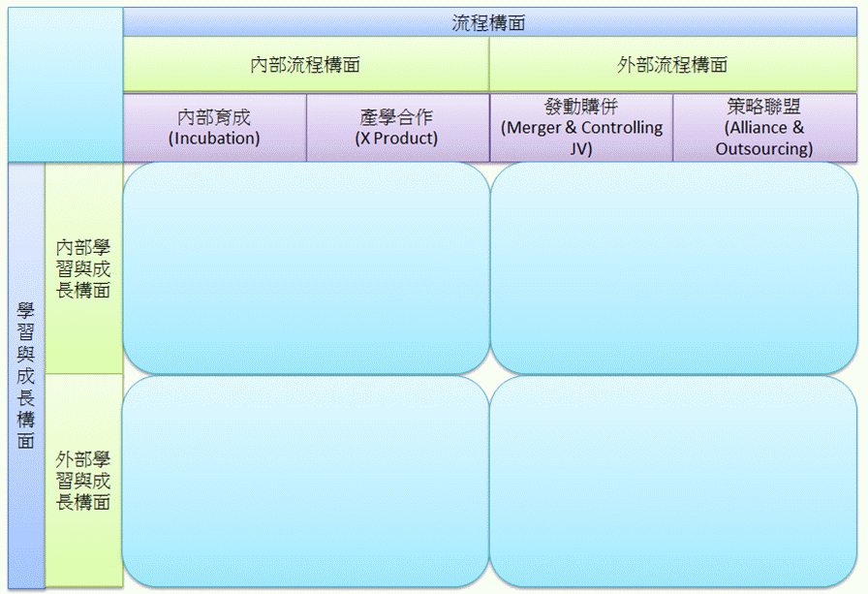Select the 發動購併 (Merger & Controlling JV) box

click(581, 128)
